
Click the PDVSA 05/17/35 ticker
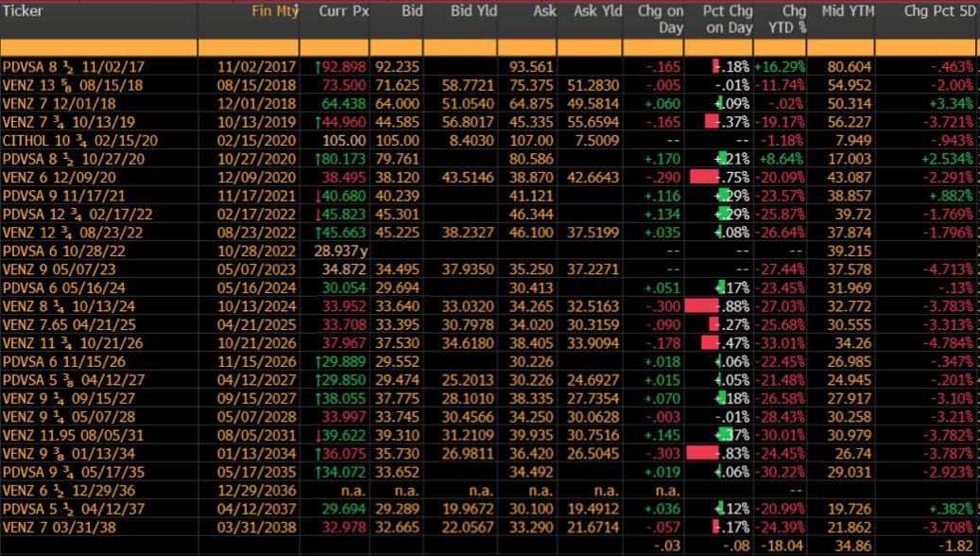tap(74, 473)
